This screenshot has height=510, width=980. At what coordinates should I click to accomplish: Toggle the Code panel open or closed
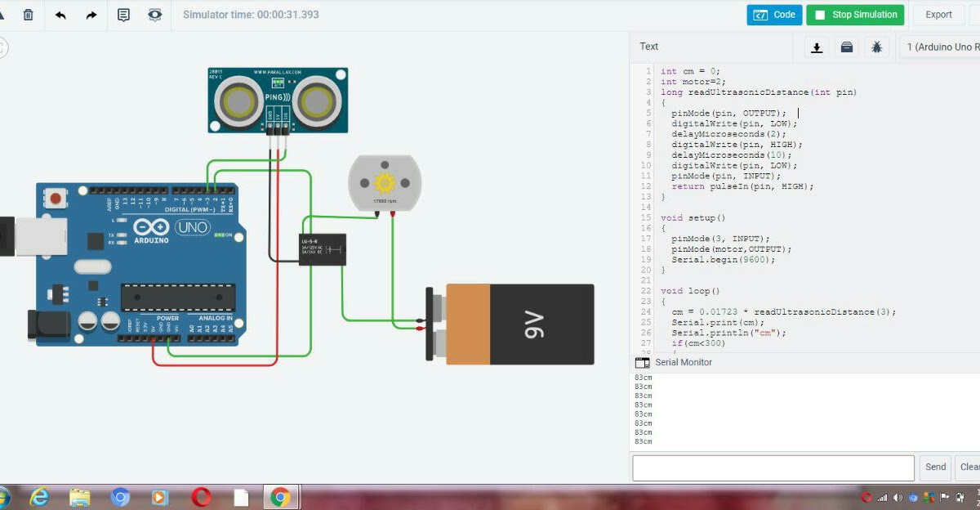774,14
